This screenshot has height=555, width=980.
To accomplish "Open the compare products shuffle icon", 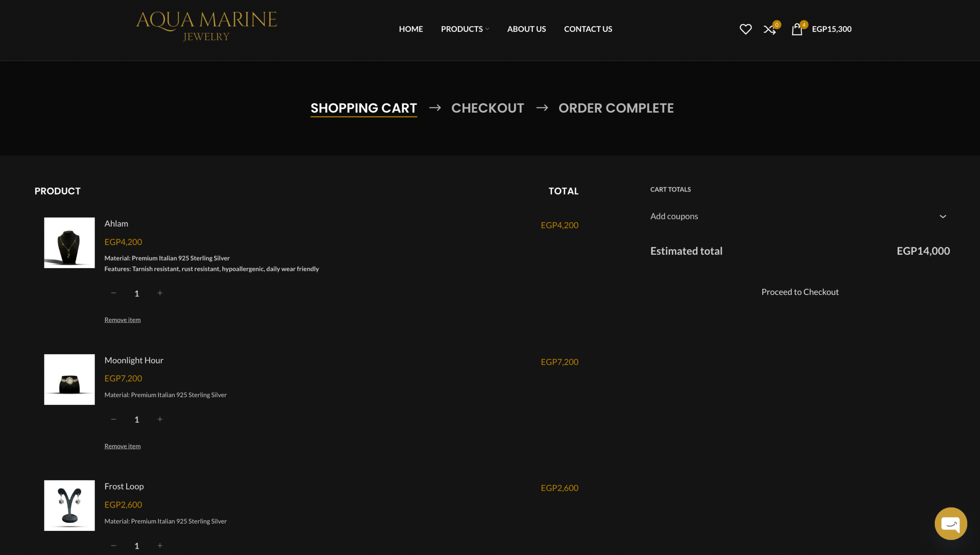I will [769, 29].
